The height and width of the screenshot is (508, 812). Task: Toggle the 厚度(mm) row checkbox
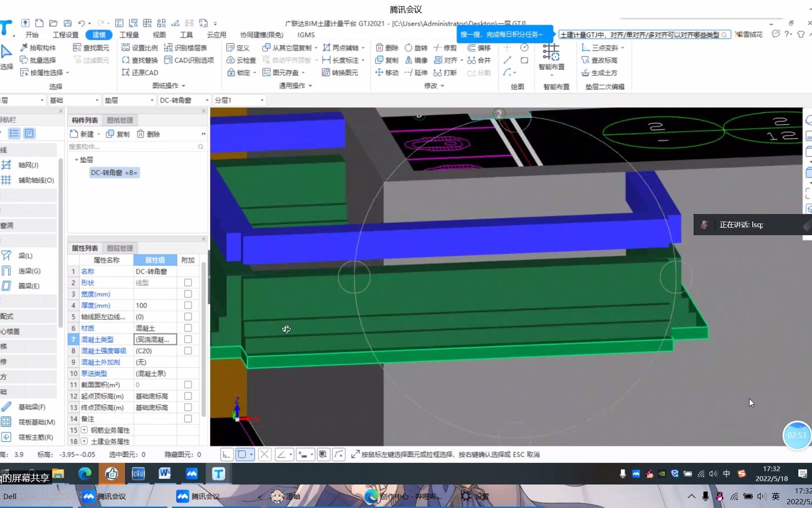point(188,305)
